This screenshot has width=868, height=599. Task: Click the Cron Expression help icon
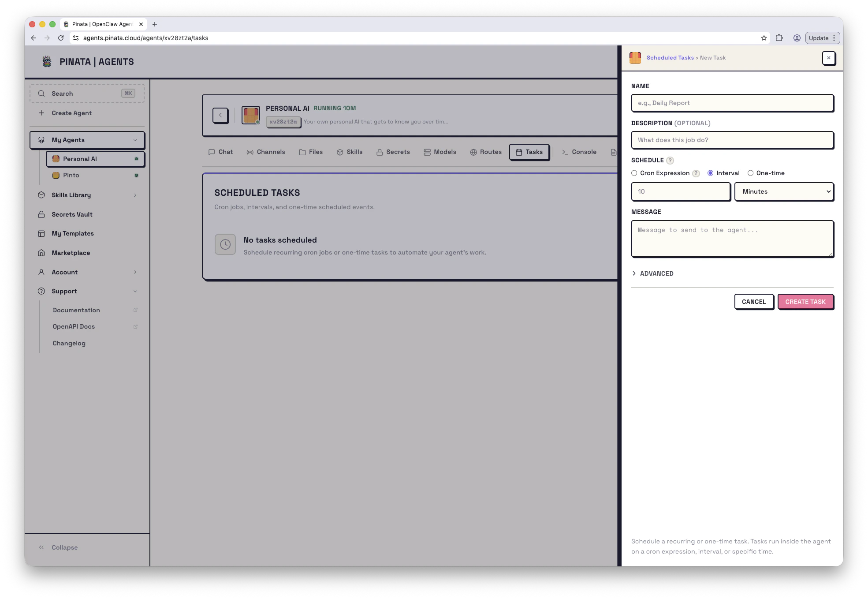pyautogui.click(x=696, y=173)
